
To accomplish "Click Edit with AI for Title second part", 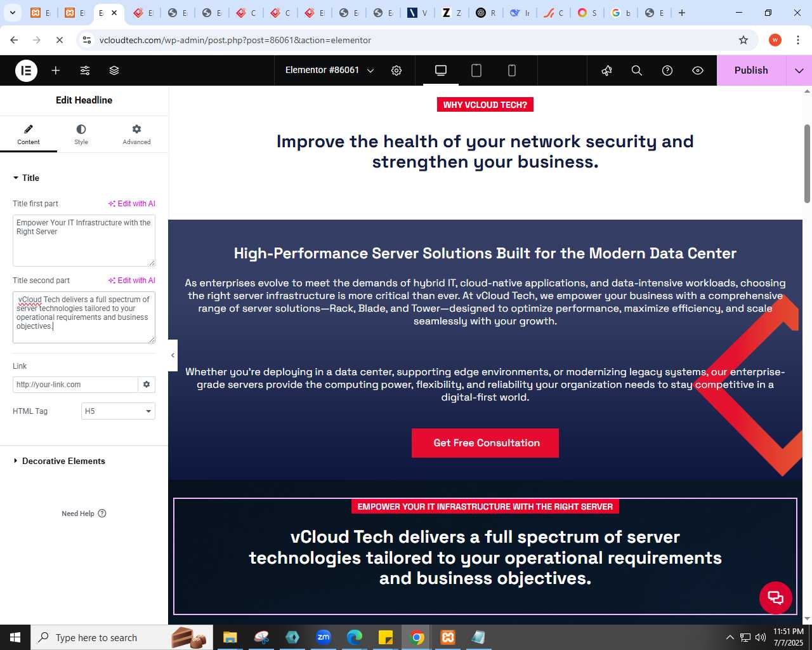I will tap(131, 281).
